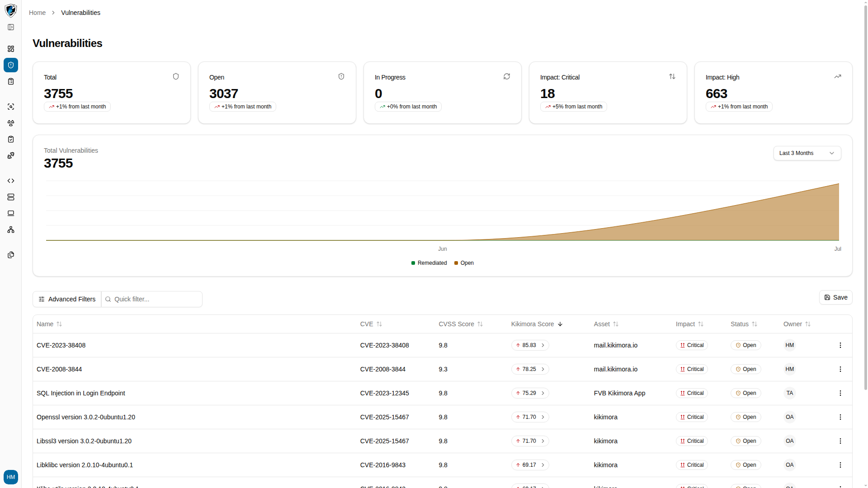Toggle Remediated series in chart legend
This screenshot has height=488, width=868.
pyautogui.click(x=429, y=263)
